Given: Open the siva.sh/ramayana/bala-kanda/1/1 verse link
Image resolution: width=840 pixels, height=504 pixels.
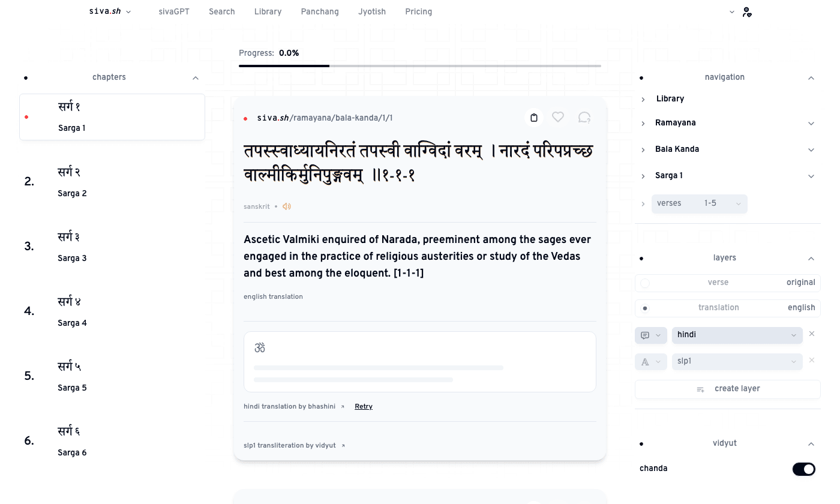Looking at the screenshot, I should pos(325,118).
